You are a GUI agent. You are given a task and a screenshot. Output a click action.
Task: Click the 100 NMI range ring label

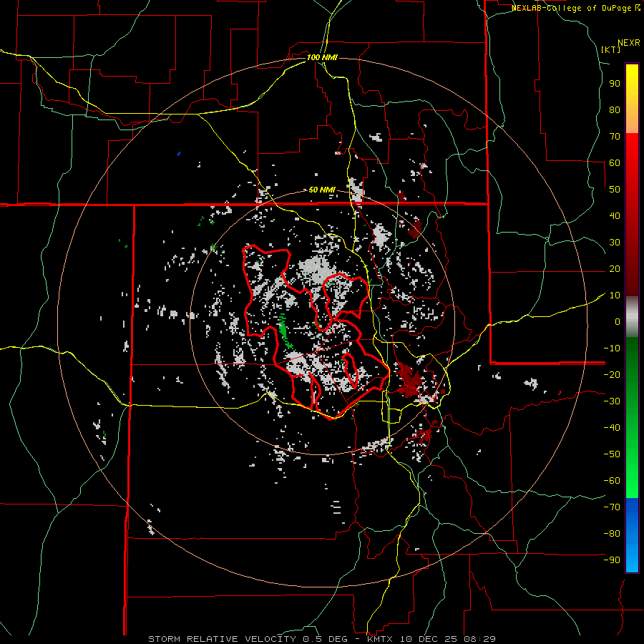click(x=322, y=57)
